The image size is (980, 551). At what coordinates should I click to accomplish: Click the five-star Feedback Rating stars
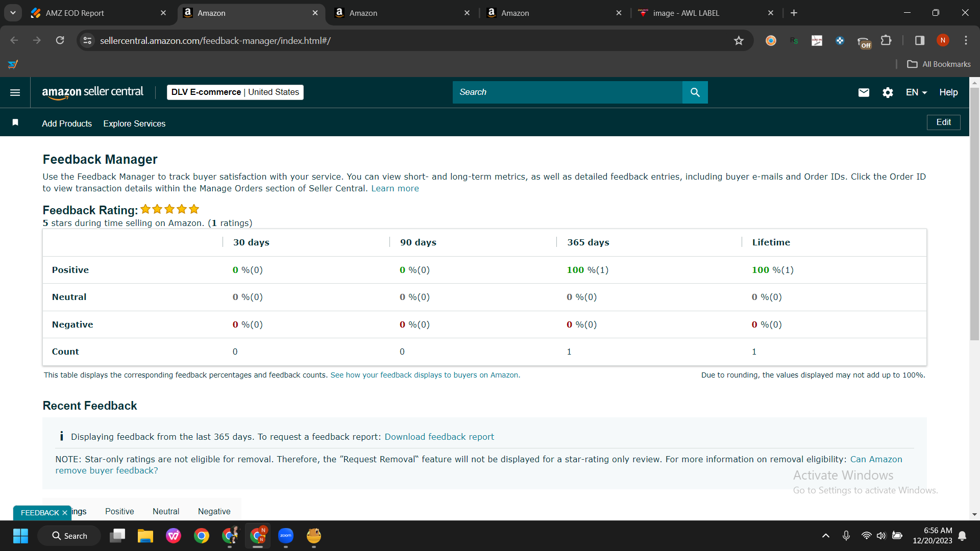click(169, 209)
